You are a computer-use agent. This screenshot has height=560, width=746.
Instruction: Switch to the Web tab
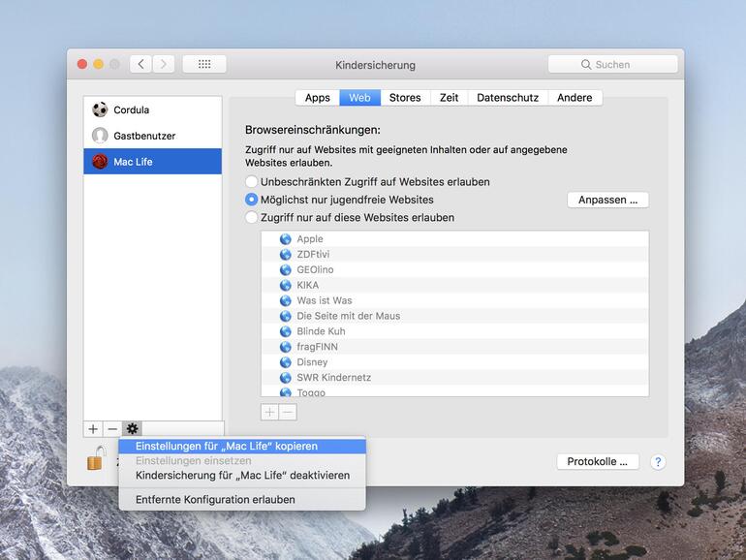pyautogui.click(x=359, y=98)
